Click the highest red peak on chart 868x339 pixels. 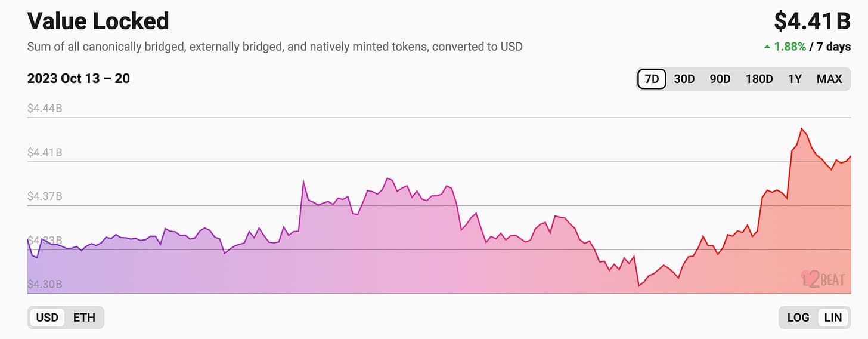802,128
